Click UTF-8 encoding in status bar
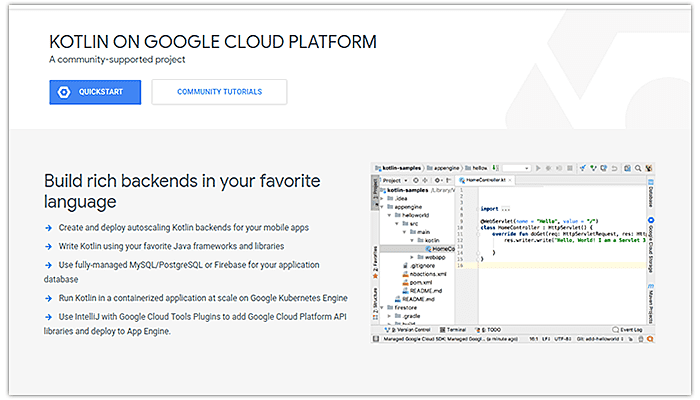 point(562,339)
